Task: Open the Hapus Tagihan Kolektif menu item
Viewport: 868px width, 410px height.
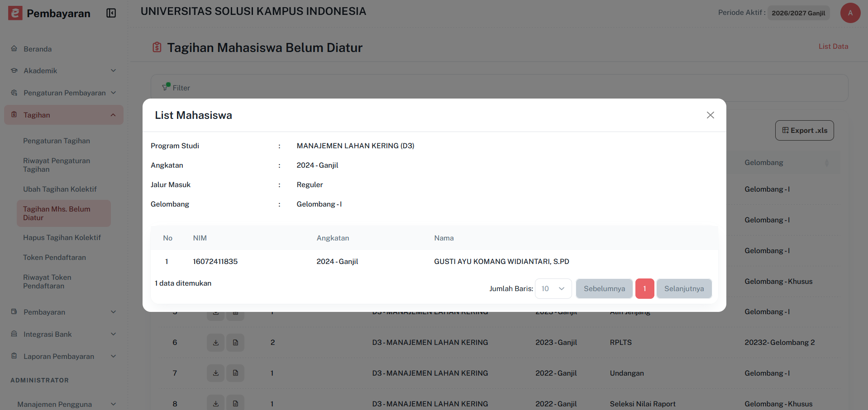Action: pyautogui.click(x=62, y=237)
